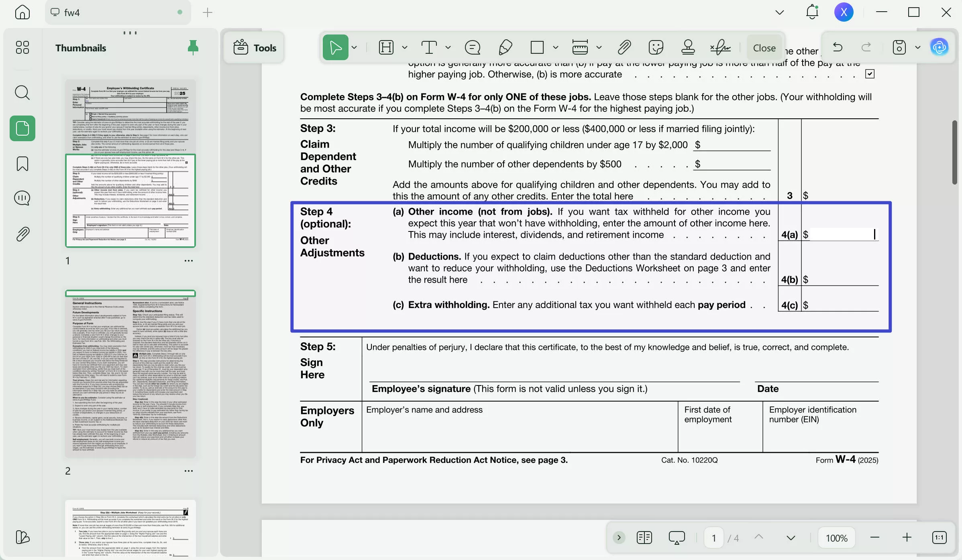This screenshot has height=560, width=962.
Task: Select the Stamp tool
Action: click(688, 47)
